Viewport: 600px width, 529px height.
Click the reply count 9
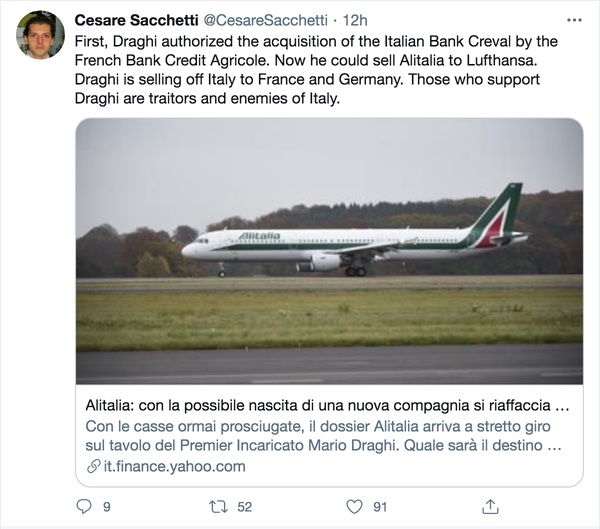coord(107,507)
